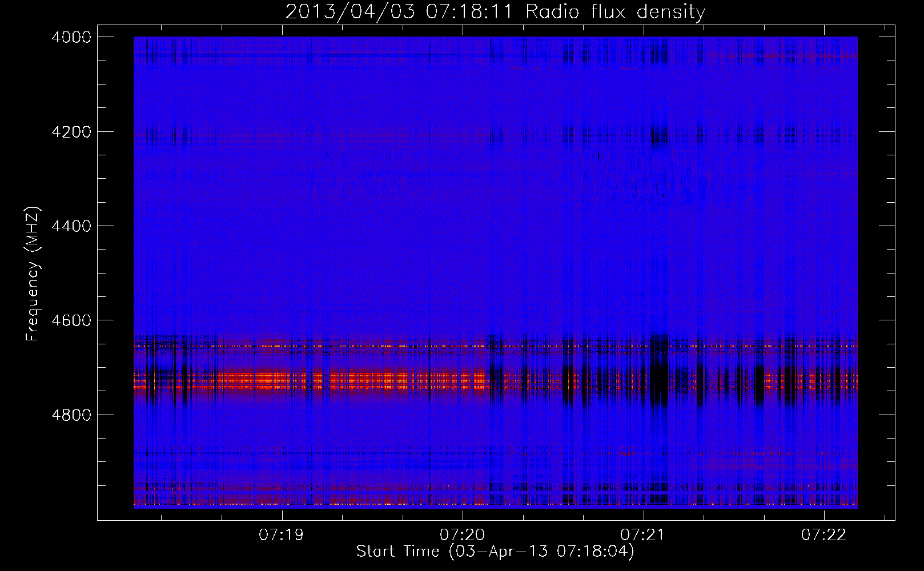
Task: Select the 4800 frequency tick label
Action: click(71, 415)
